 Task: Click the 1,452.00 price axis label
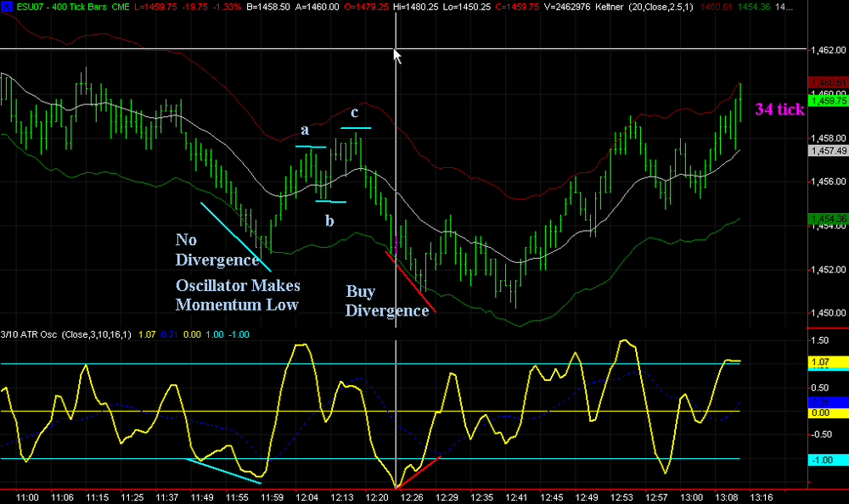[x=829, y=269]
